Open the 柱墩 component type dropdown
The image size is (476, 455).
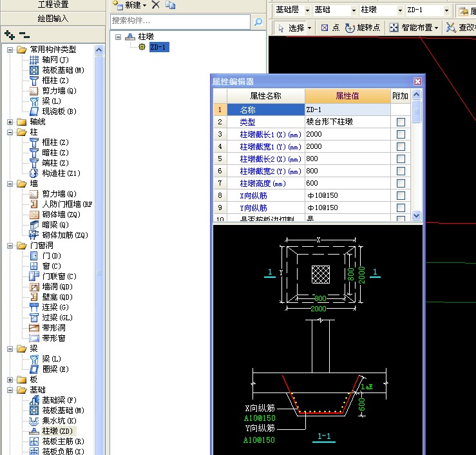tap(400, 10)
